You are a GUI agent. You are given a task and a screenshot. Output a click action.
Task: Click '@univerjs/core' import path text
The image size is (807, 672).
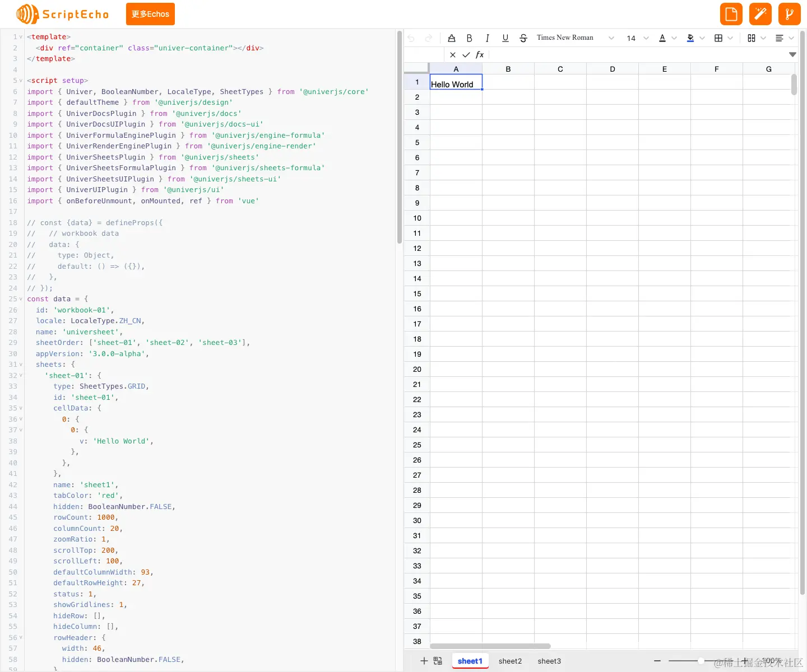click(334, 92)
